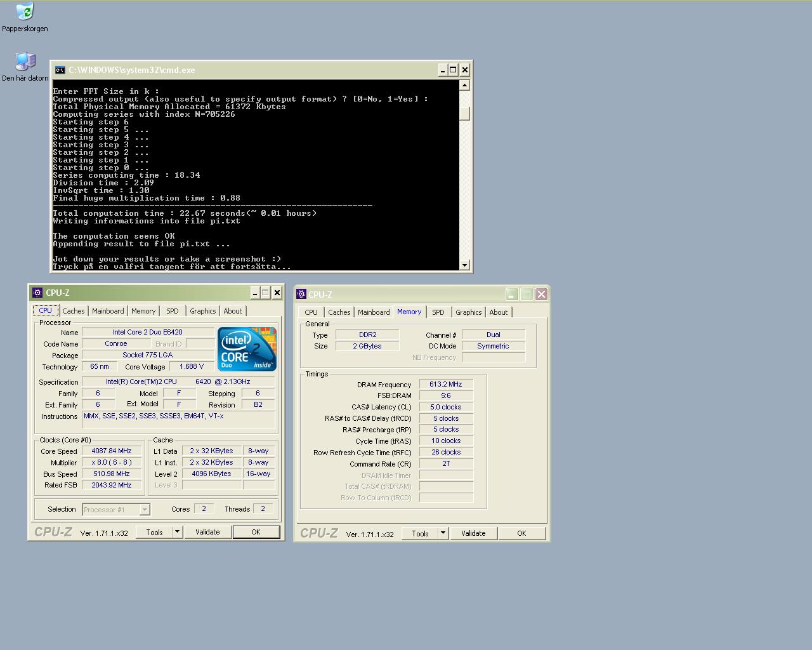Minimize the right CPU-Z Memory window
812x650 pixels.
[x=512, y=294]
